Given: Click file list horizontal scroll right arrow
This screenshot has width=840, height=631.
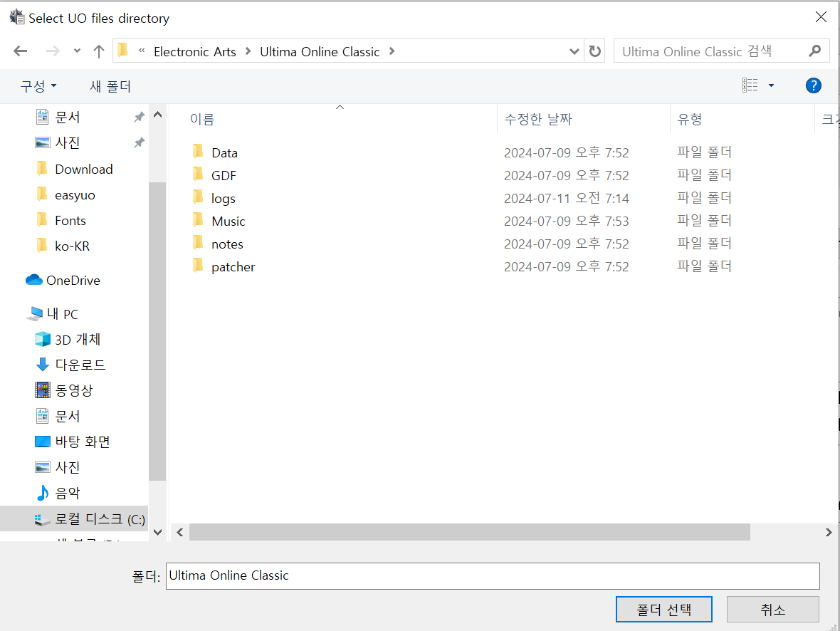Looking at the screenshot, I should 829,532.
